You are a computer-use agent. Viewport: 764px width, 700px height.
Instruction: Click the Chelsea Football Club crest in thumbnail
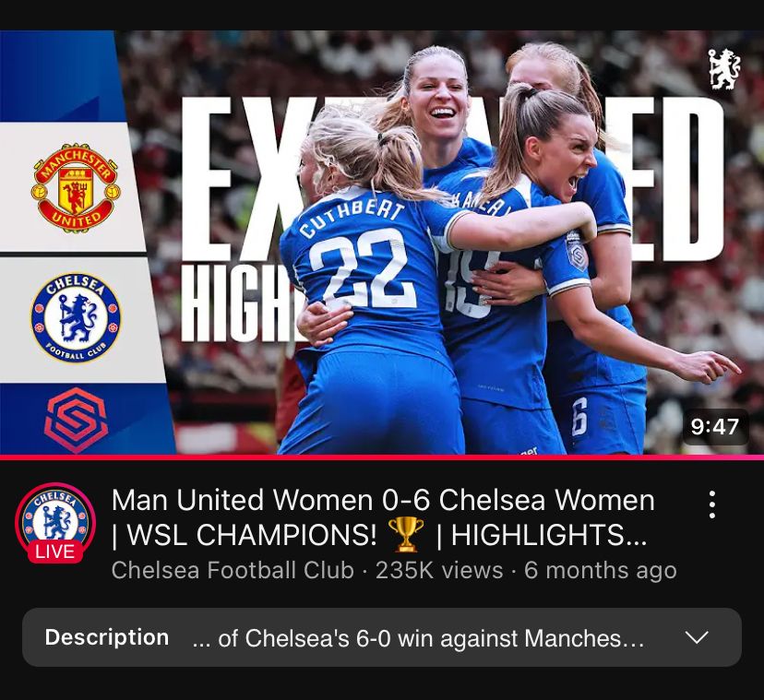[x=76, y=317]
